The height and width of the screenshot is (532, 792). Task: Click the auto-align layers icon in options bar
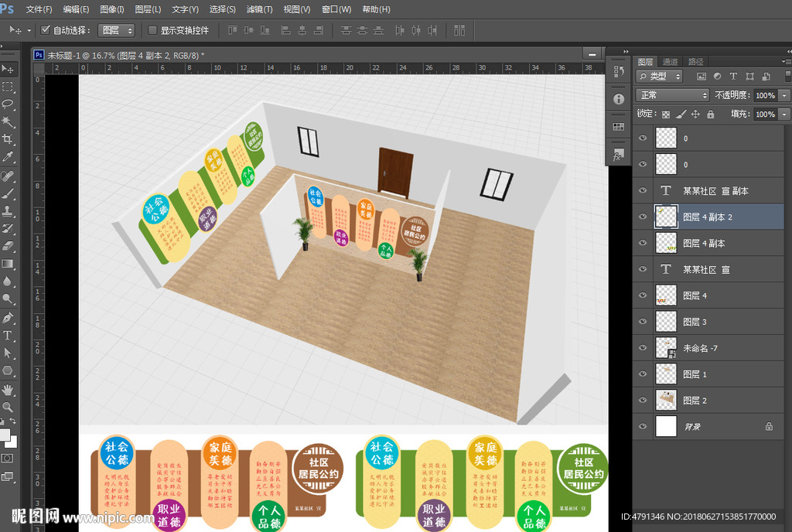click(x=459, y=30)
